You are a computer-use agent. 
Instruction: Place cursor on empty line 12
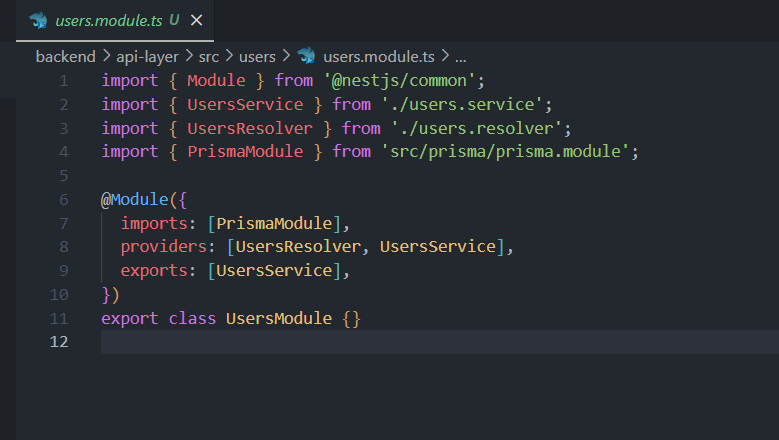(x=440, y=342)
